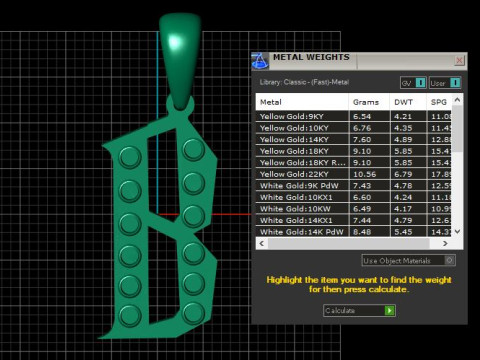The height and width of the screenshot is (360, 480).
Task: Toggle the User library switch
Action: click(445, 83)
